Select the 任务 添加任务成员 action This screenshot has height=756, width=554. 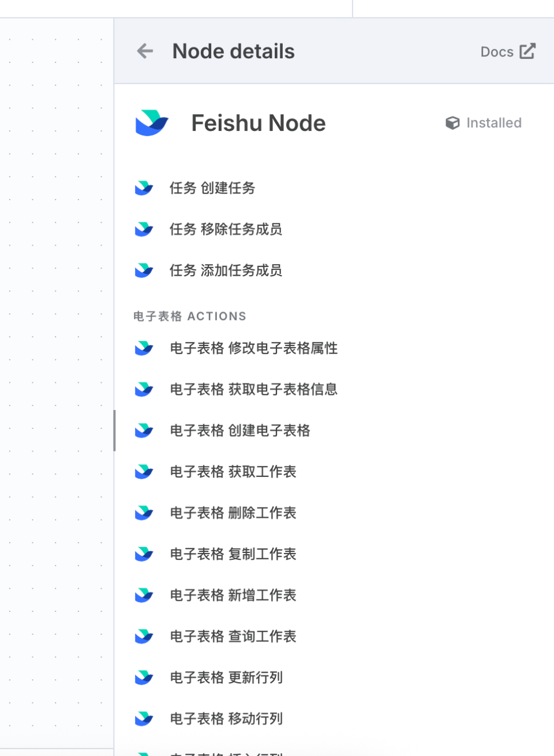click(225, 270)
